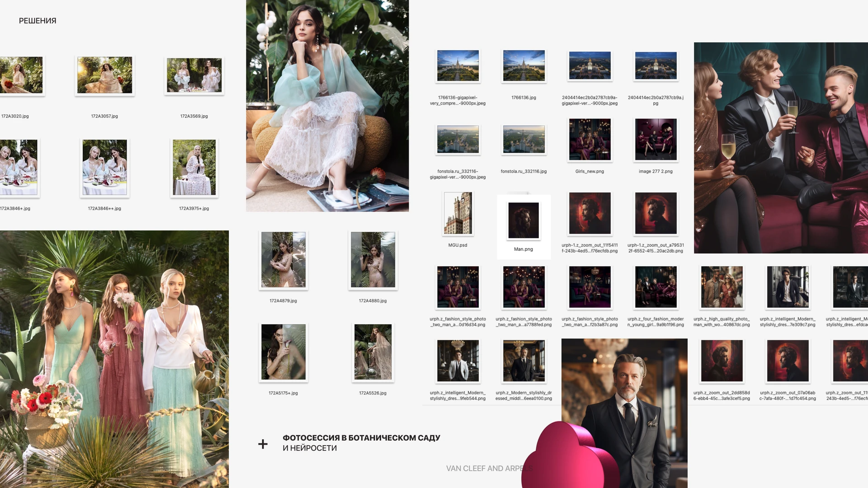
Task: Expand the plus icon beside ФОТОСЕССИЯ В БОТАНИЧЕСКОМ САДУ
Action: click(263, 444)
